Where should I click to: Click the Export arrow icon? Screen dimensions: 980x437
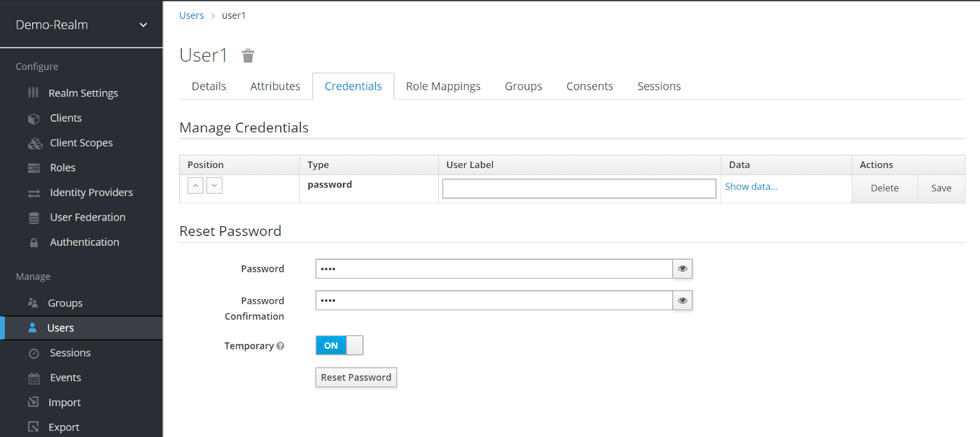coord(33,427)
